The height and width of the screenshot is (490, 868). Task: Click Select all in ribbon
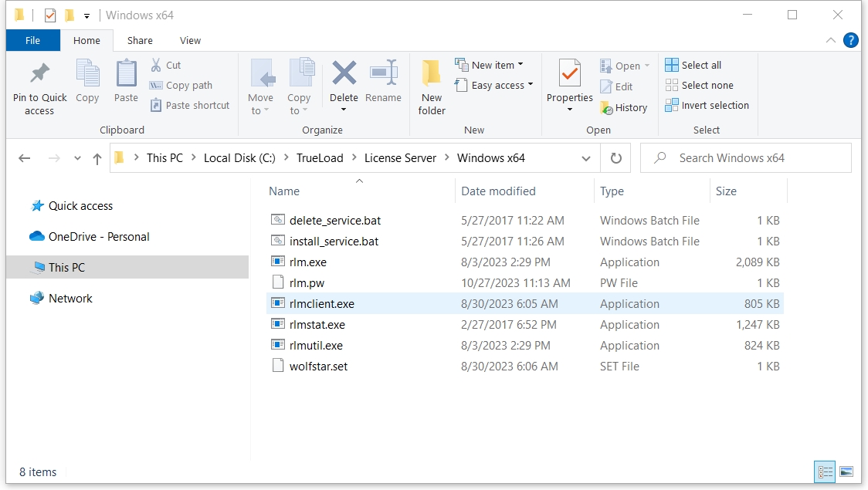click(x=693, y=65)
